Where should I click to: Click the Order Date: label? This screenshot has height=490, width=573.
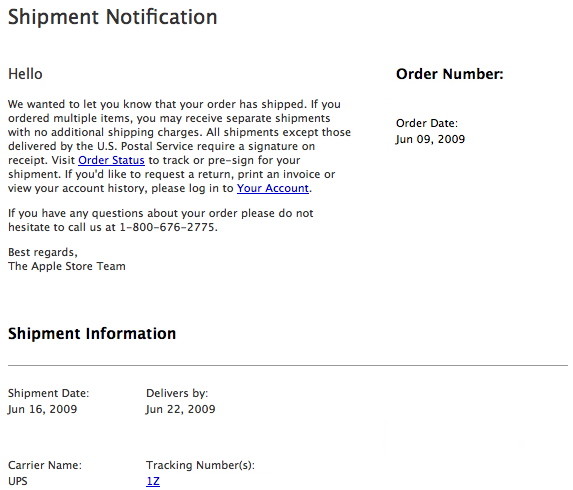[x=426, y=123]
